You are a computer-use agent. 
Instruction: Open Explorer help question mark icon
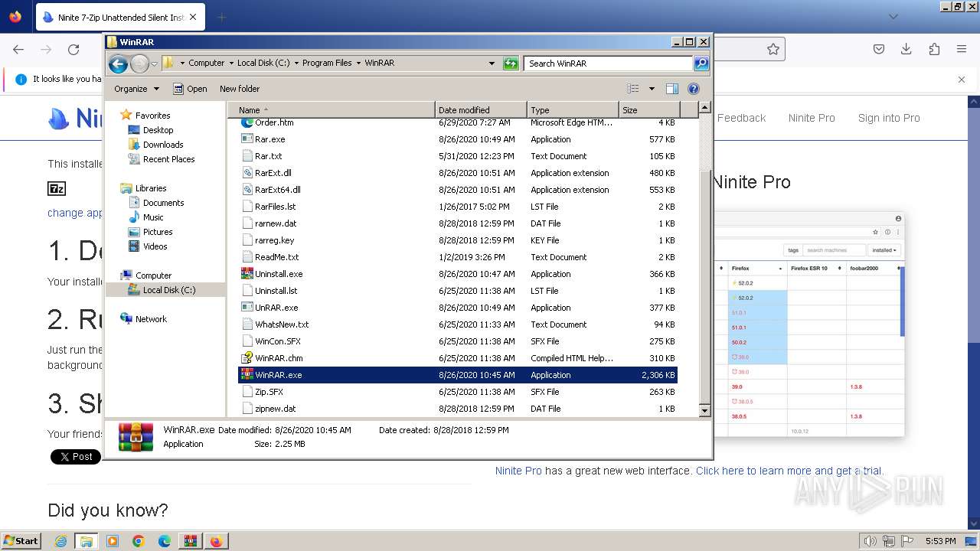point(694,89)
